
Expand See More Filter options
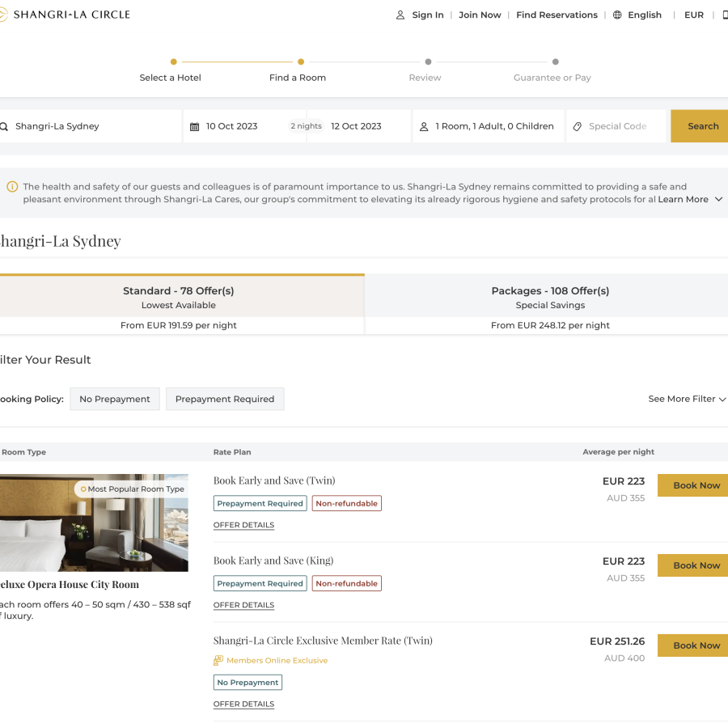687,399
